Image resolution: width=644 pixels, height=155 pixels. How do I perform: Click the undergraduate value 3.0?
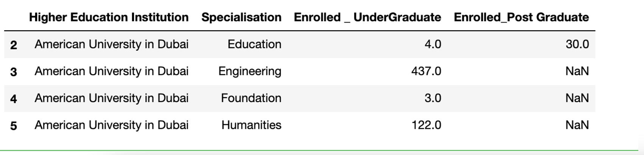pyautogui.click(x=432, y=98)
